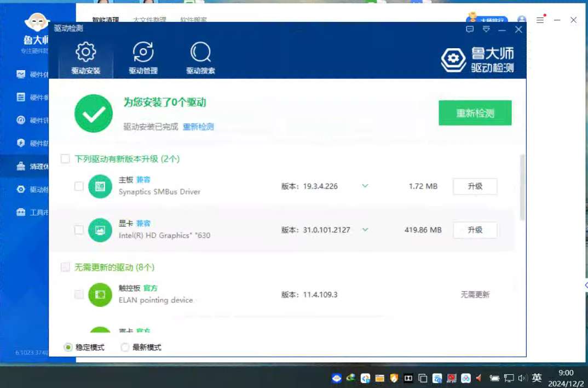
Task: Open the 硬件防护 sidebar icon
Action: 21,143
